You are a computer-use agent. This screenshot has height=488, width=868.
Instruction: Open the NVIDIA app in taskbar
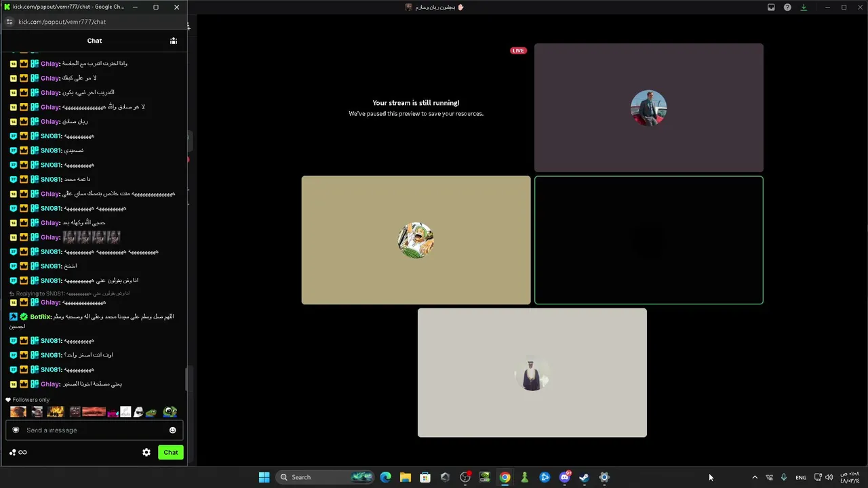click(x=485, y=477)
